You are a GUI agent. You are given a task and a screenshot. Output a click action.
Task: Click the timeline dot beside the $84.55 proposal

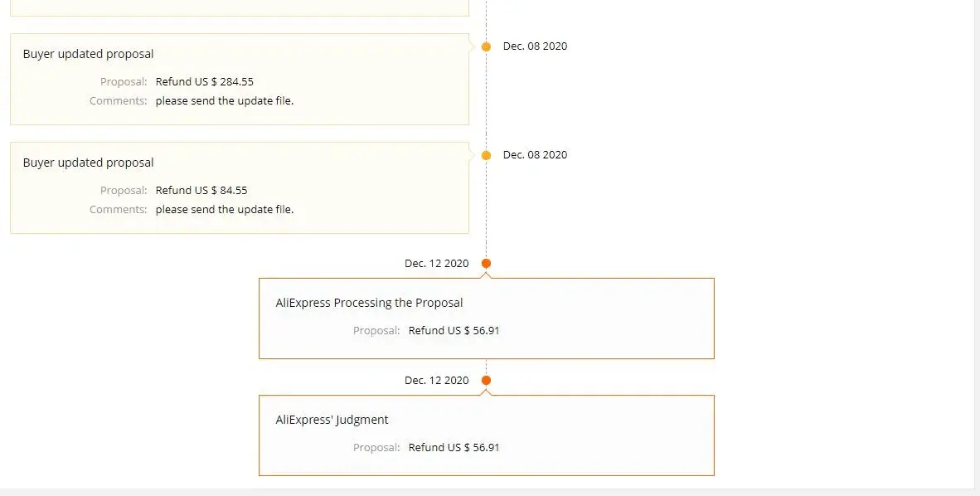(486, 155)
